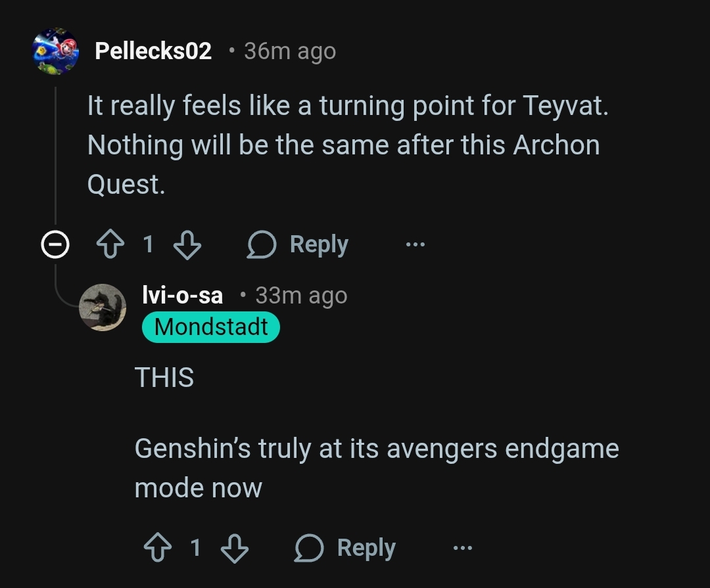The height and width of the screenshot is (588, 710).
Task: Downvote the Pellecks02 comment
Action: tap(187, 245)
